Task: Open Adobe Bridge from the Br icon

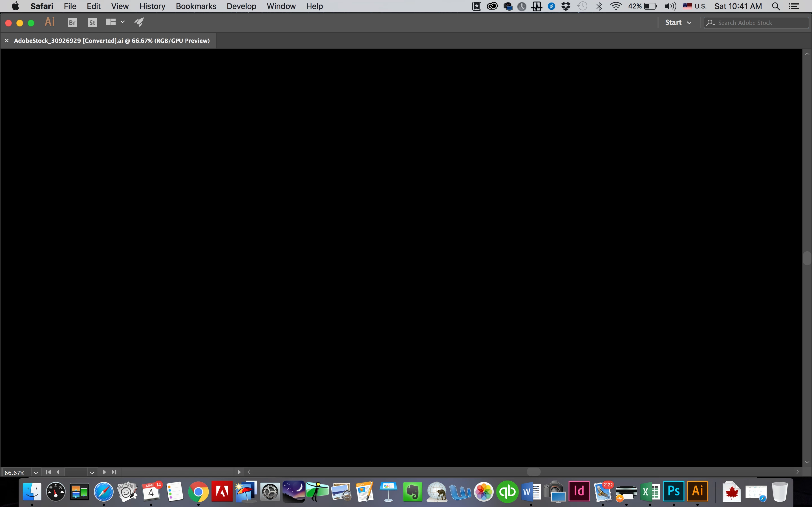Action: 72,23
